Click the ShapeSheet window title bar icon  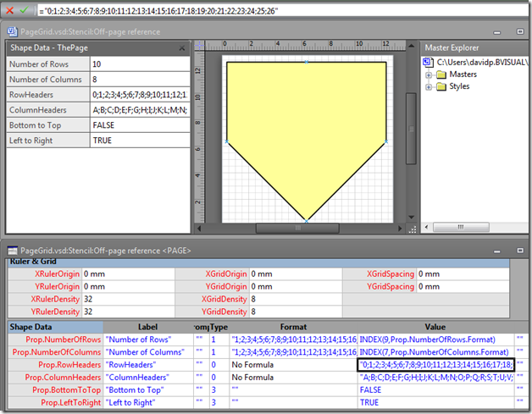pos(12,251)
